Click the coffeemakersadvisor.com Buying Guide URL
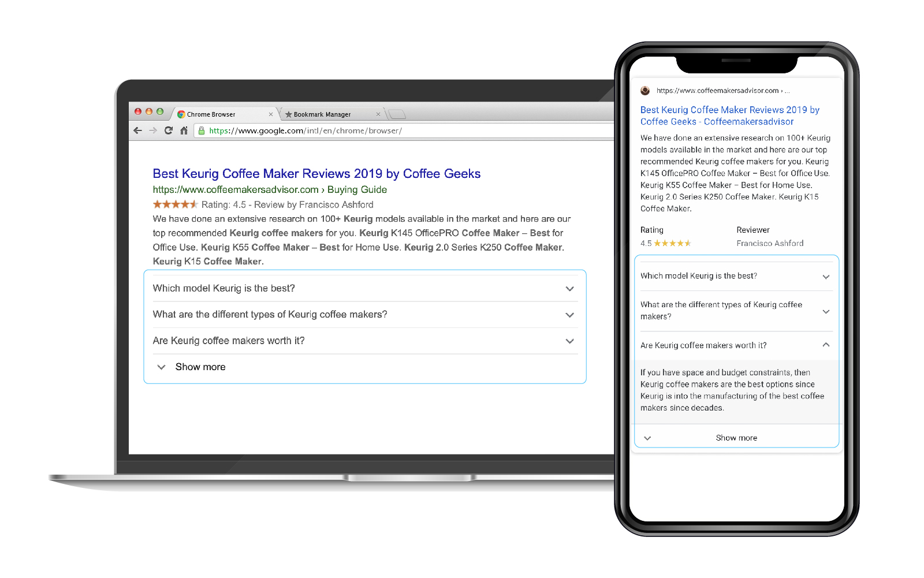Image resolution: width=924 pixels, height=578 pixels. (270, 189)
